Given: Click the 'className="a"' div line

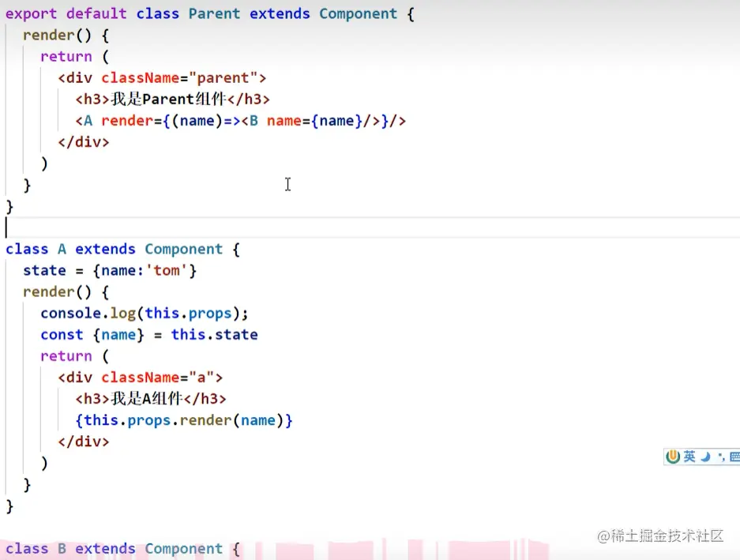Looking at the screenshot, I should pos(140,378).
